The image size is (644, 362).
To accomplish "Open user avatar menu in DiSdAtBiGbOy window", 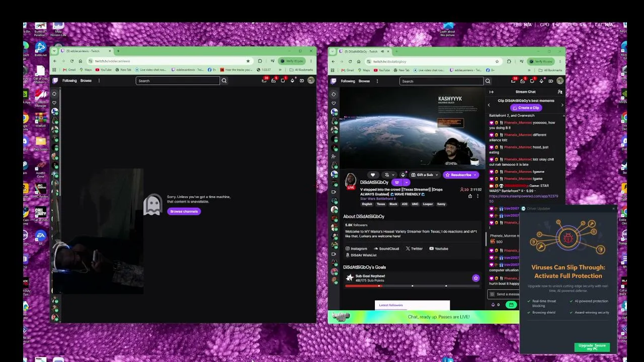I will click(560, 81).
